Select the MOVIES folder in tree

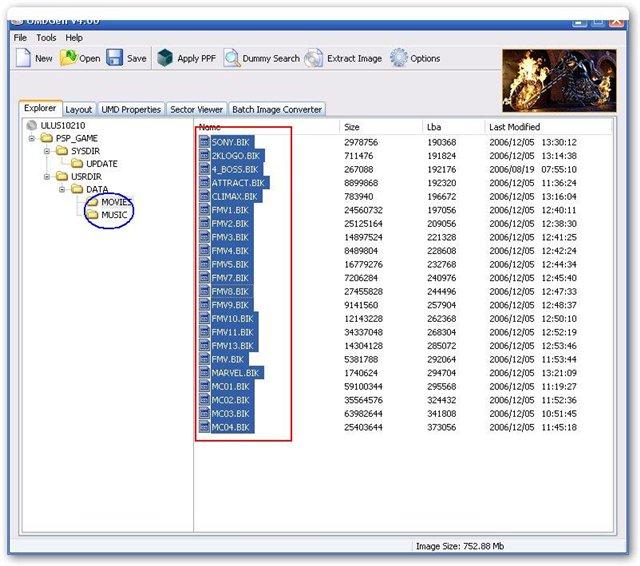tap(115, 202)
